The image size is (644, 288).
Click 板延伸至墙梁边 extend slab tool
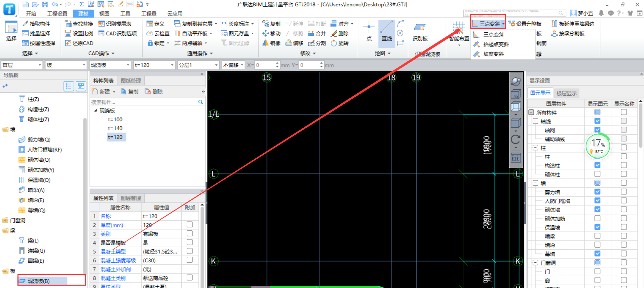point(573,24)
